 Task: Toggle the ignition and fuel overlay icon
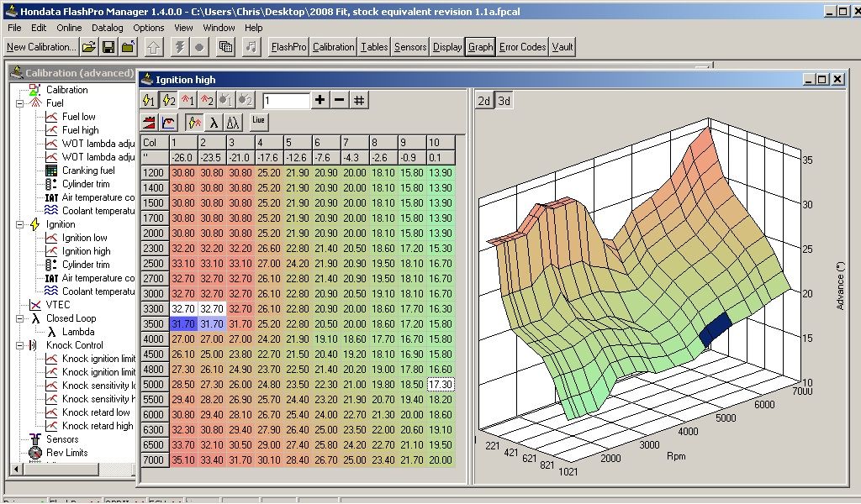[x=194, y=122]
